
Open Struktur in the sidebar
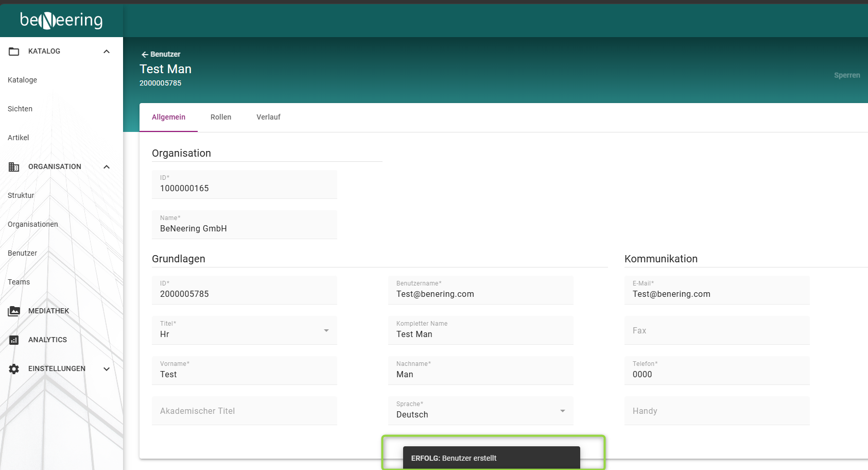click(21, 196)
